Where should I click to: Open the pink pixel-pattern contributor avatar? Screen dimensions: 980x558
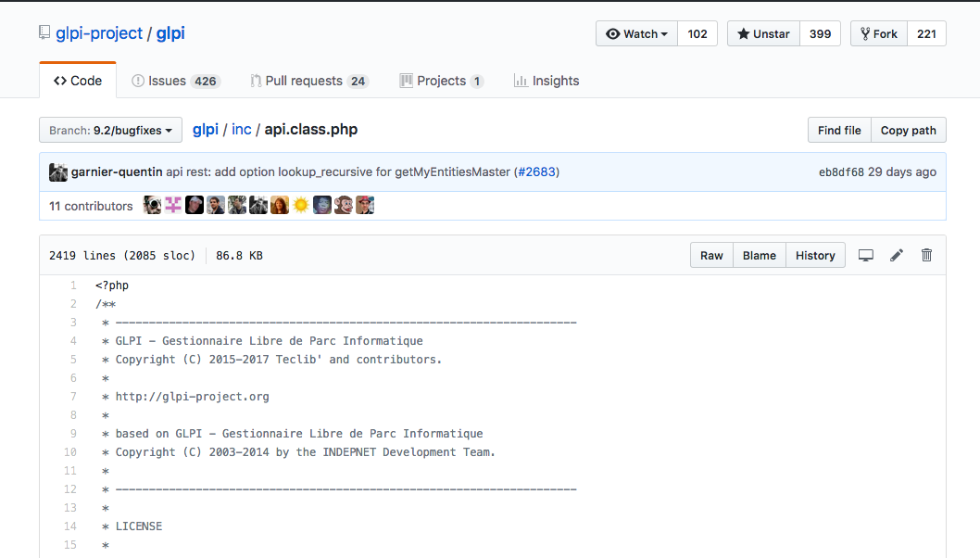point(173,205)
